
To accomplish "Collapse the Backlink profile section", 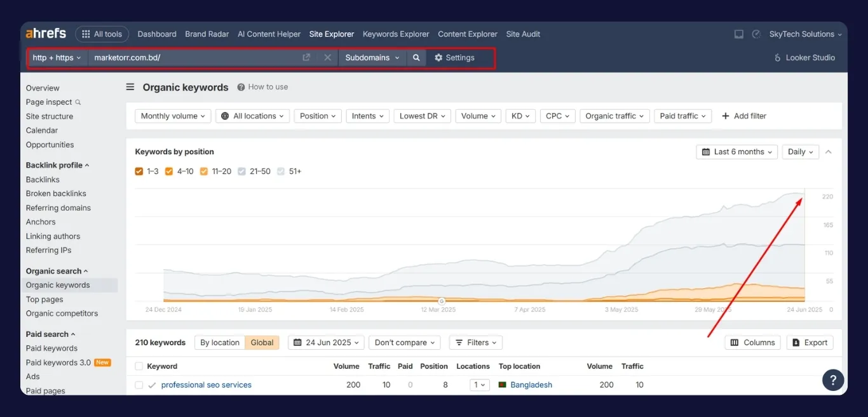I will point(58,165).
